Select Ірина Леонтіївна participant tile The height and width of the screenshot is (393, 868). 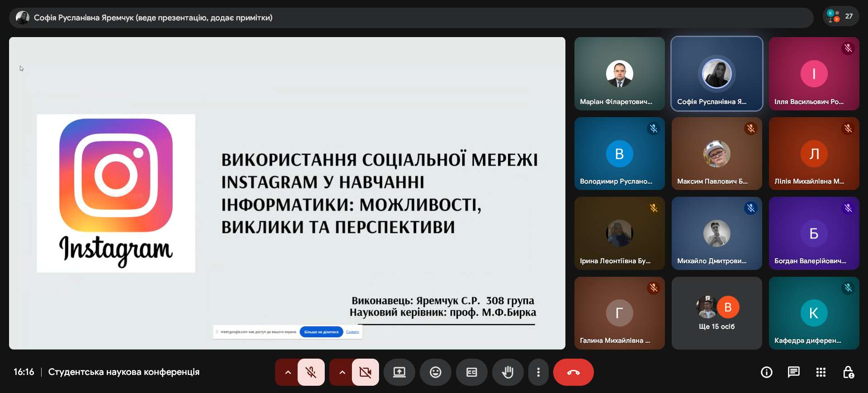pyautogui.click(x=620, y=233)
